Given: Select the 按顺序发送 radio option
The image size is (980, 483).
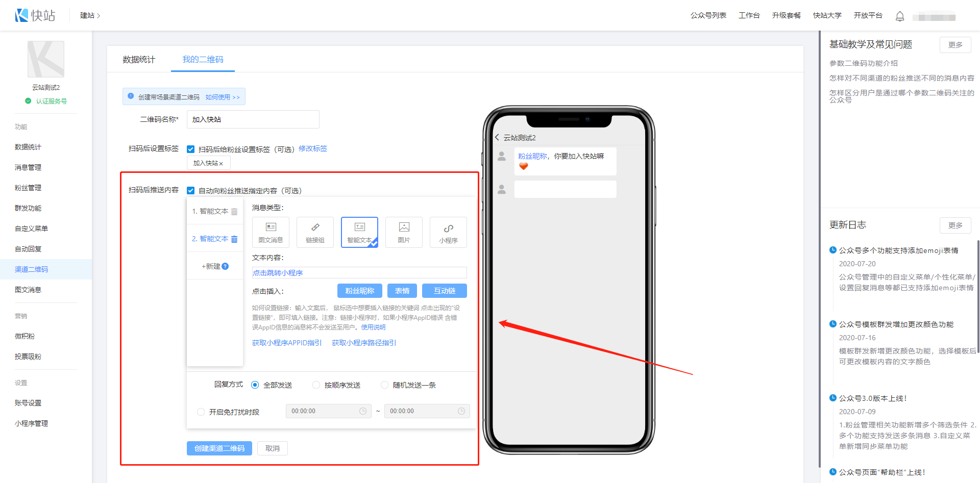Looking at the screenshot, I should point(316,385).
